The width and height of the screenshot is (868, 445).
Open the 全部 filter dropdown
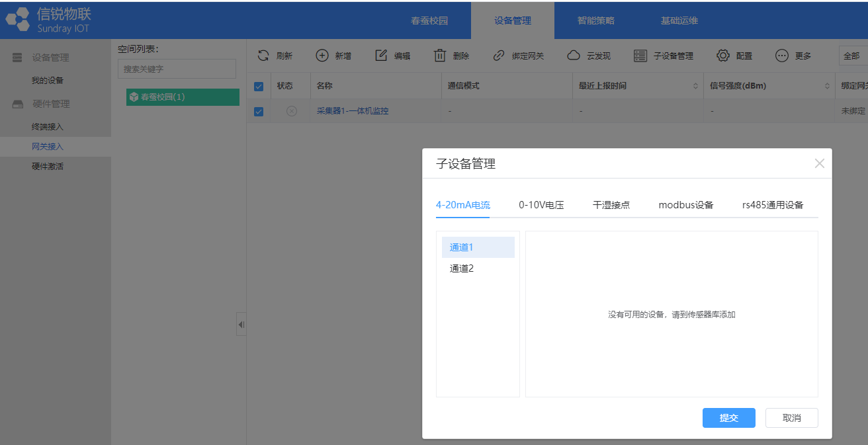(853, 56)
